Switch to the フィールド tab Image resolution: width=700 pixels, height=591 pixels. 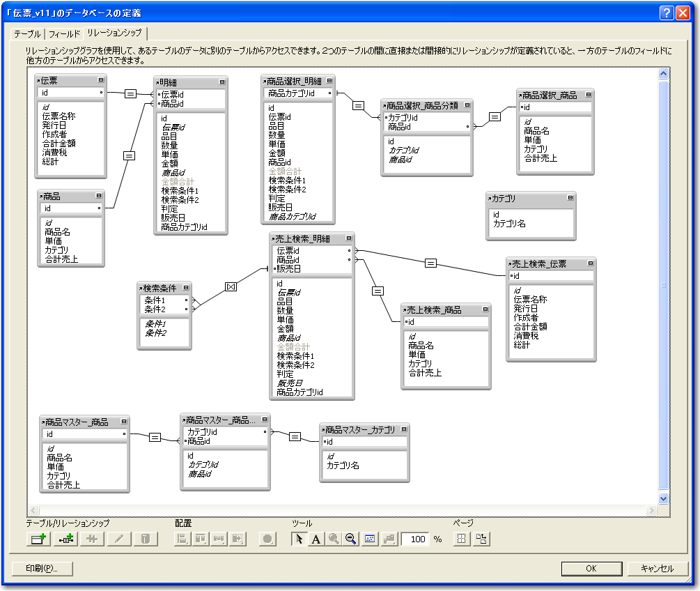pyautogui.click(x=64, y=33)
